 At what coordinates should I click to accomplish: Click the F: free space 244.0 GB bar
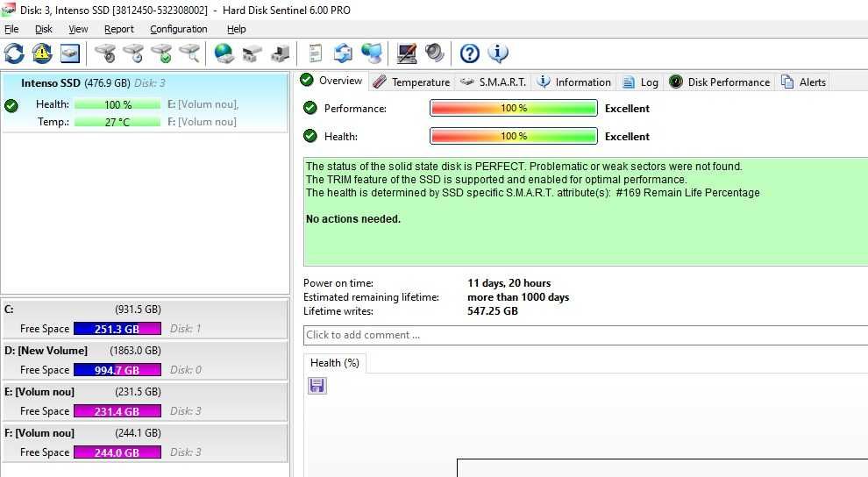[117, 452]
